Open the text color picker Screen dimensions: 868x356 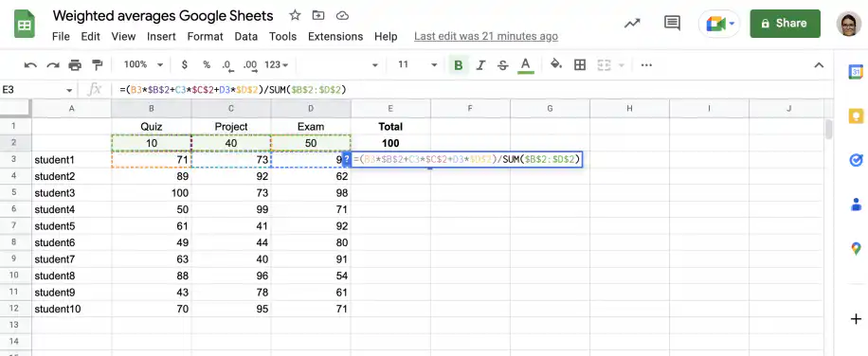click(x=525, y=65)
